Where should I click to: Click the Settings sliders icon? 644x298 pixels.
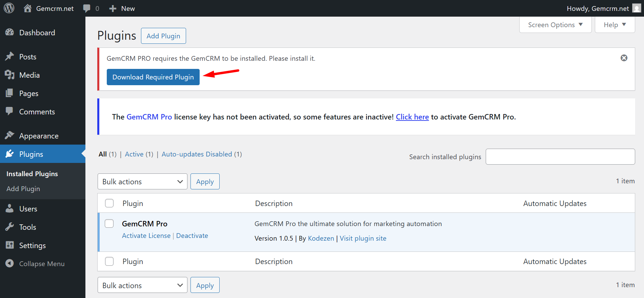(x=9, y=245)
